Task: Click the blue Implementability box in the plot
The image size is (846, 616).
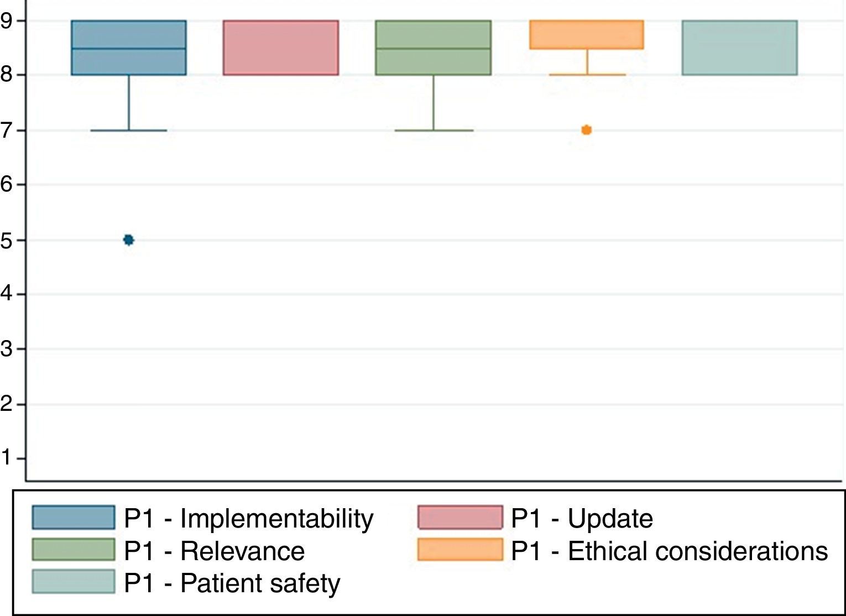Action: click(x=129, y=48)
